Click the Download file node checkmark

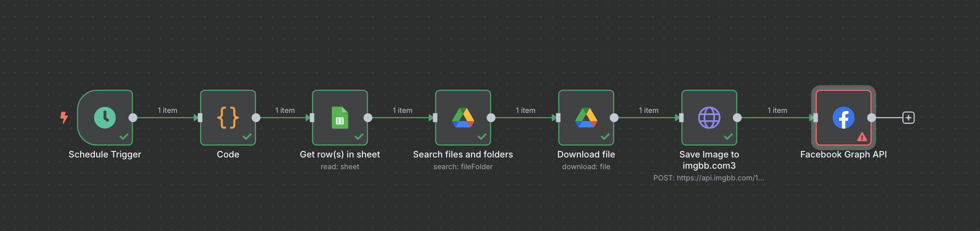click(605, 137)
